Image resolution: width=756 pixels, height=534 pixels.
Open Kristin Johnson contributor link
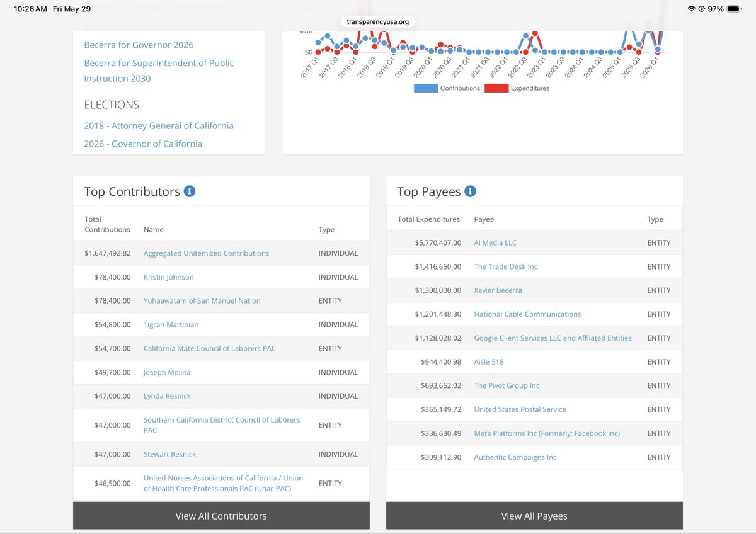point(168,277)
